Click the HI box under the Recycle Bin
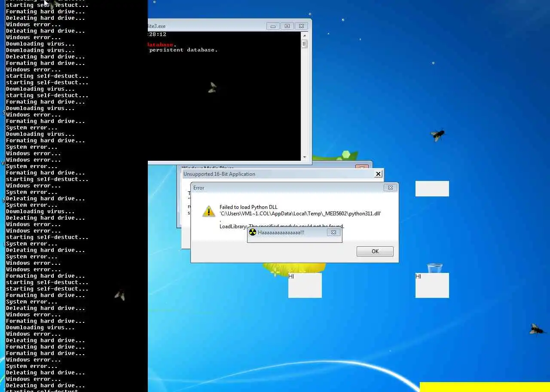Image resolution: width=550 pixels, height=392 pixels. 432,285
